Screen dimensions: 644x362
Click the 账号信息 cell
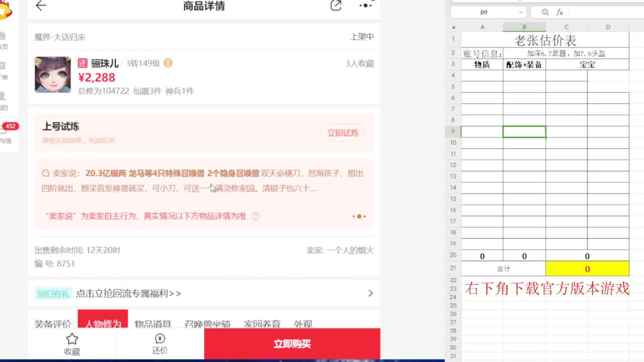click(482, 53)
